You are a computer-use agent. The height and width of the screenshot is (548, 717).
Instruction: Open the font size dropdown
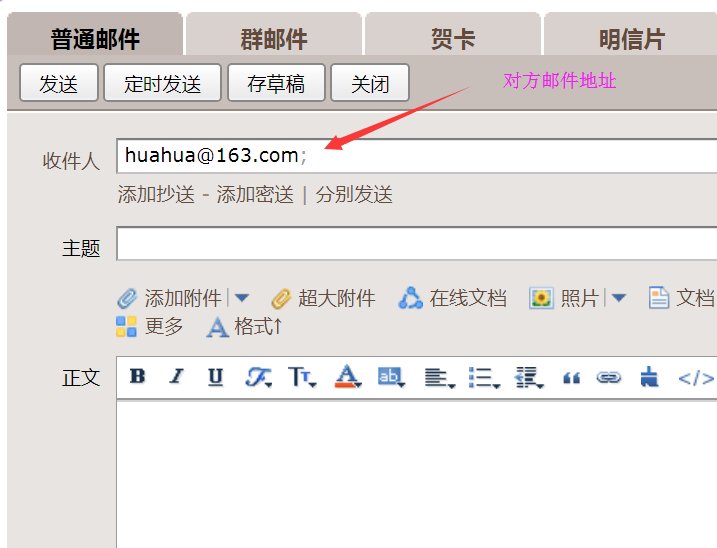[302, 377]
